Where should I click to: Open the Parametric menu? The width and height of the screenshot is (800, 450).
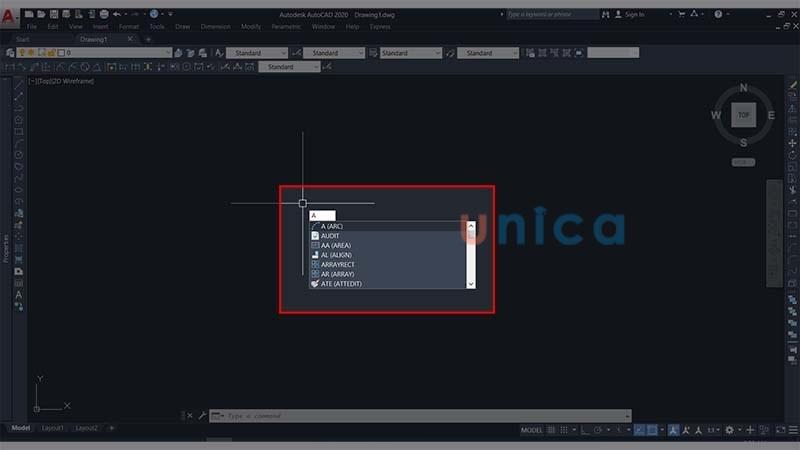(288, 26)
